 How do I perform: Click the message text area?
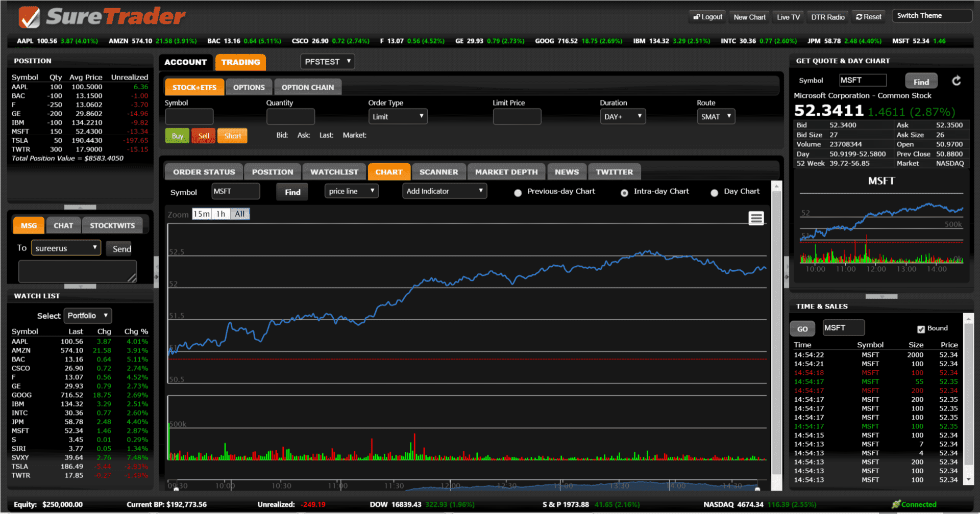tap(78, 271)
